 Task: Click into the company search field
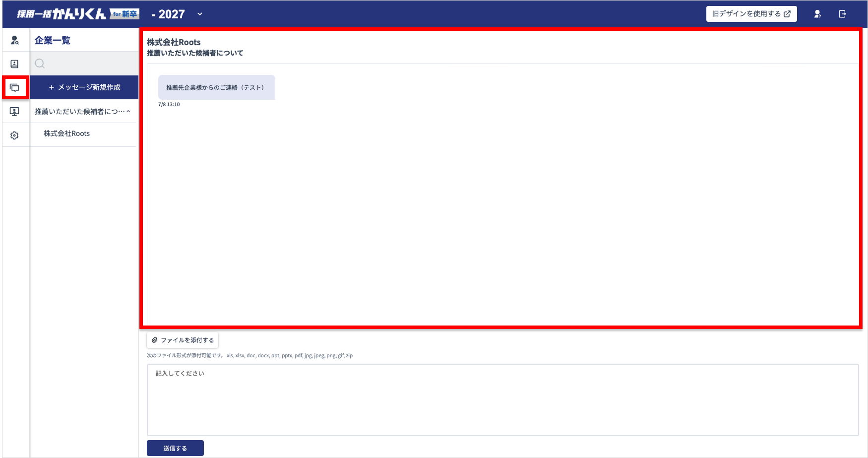[89, 64]
